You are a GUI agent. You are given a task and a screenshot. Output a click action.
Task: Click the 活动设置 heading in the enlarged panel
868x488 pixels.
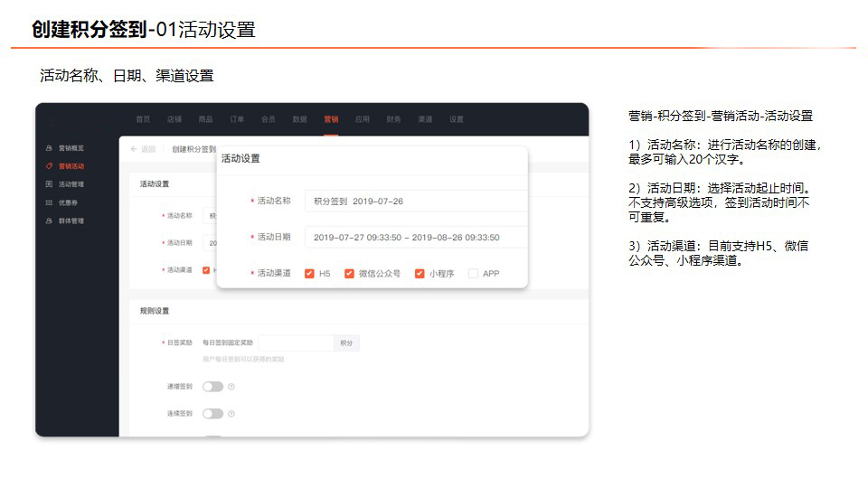pos(241,158)
